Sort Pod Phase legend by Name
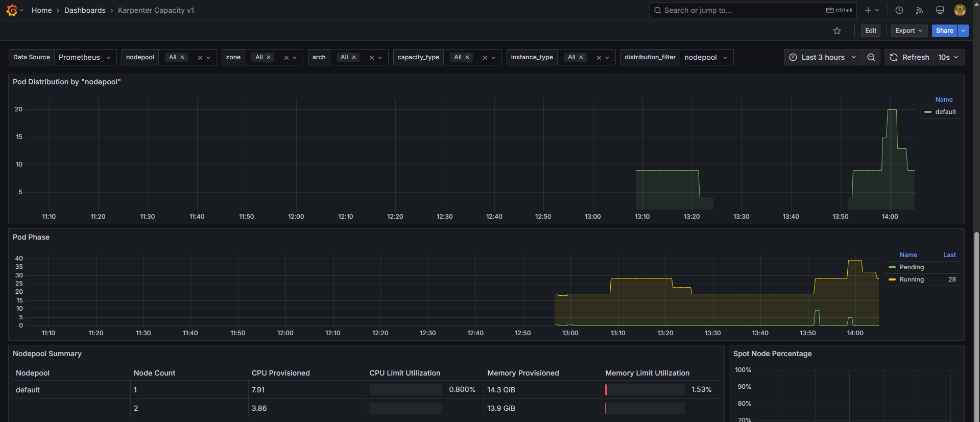The height and width of the screenshot is (422, 980). 908,255
